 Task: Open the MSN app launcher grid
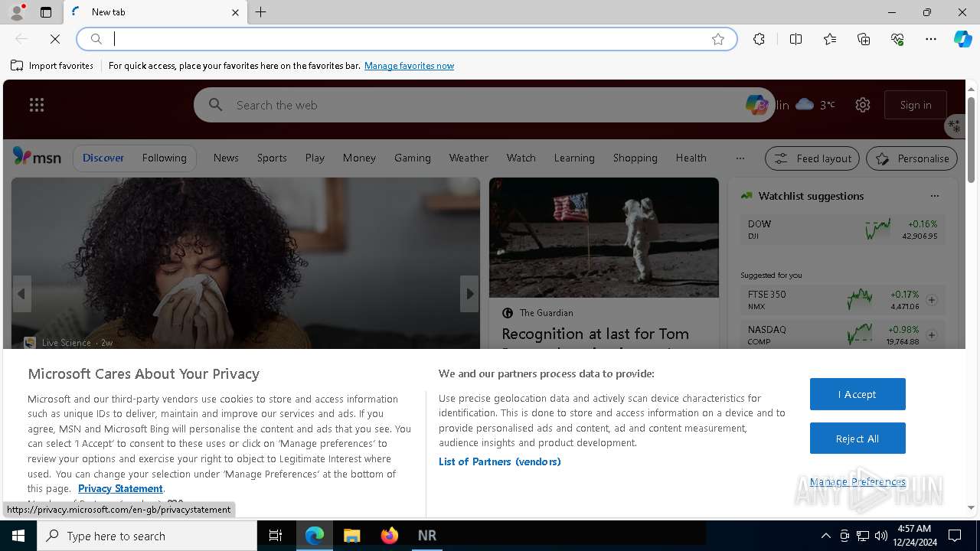37,105
